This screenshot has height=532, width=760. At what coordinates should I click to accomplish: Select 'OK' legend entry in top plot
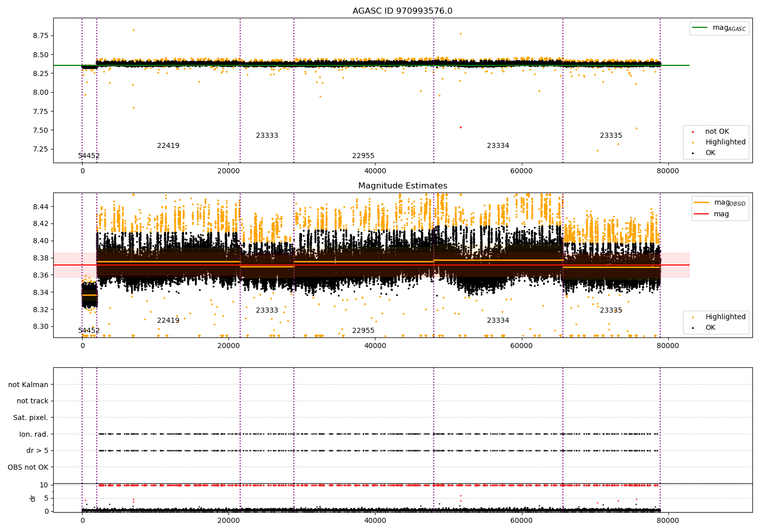[710, 153]
